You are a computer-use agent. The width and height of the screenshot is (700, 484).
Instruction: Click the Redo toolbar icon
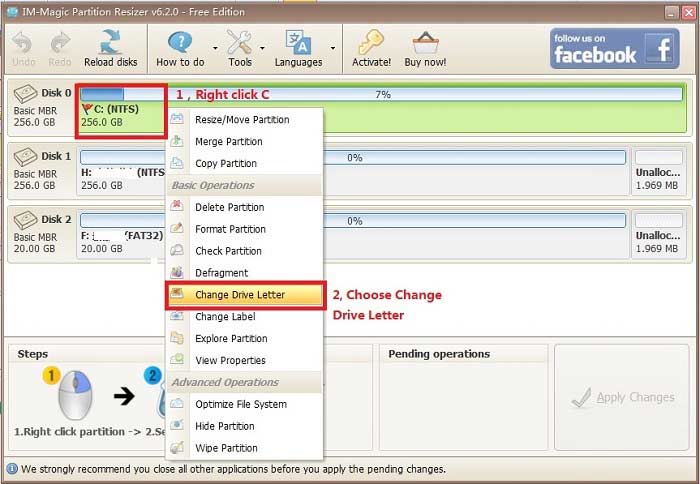click(60, 43)
